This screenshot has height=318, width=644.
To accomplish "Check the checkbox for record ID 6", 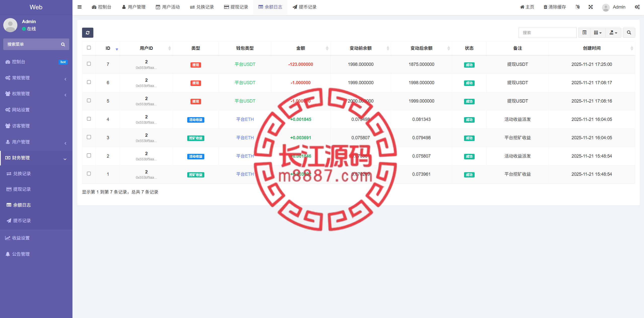I will [x=89, y=82].
